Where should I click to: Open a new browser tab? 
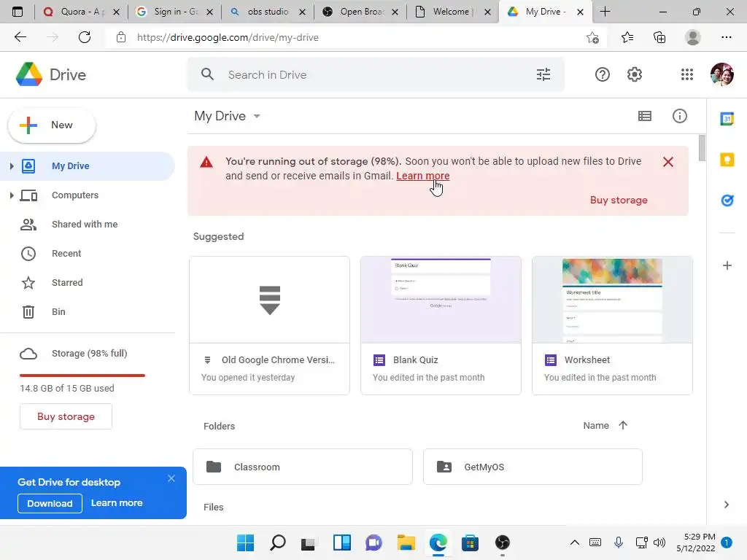pyautogui.click(x=605, y=12)
